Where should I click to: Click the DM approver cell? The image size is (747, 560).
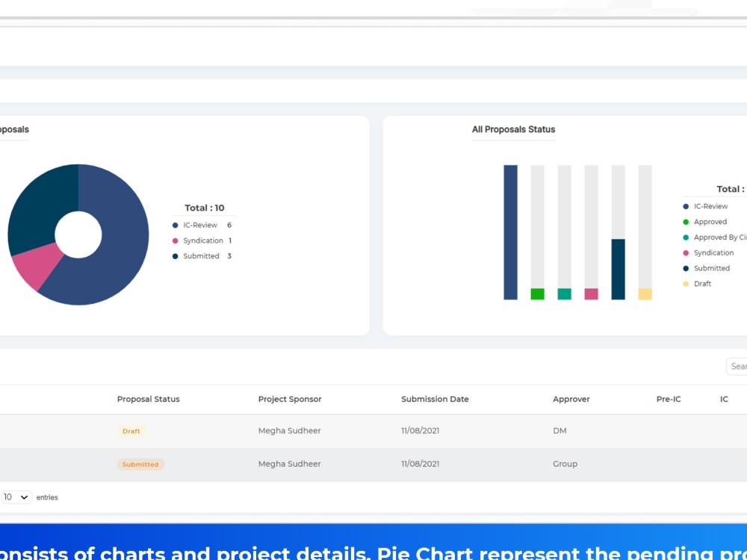(x=560, y=431)
